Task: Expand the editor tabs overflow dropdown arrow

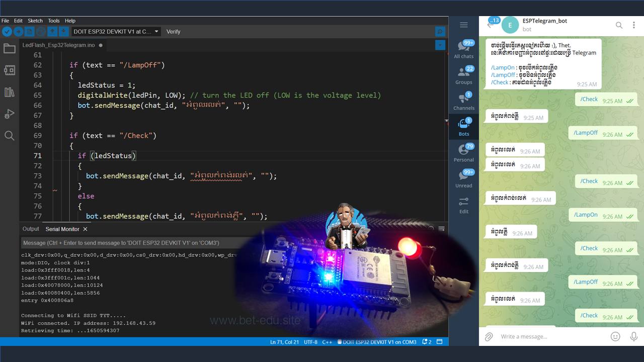Action: pos(440,45)
